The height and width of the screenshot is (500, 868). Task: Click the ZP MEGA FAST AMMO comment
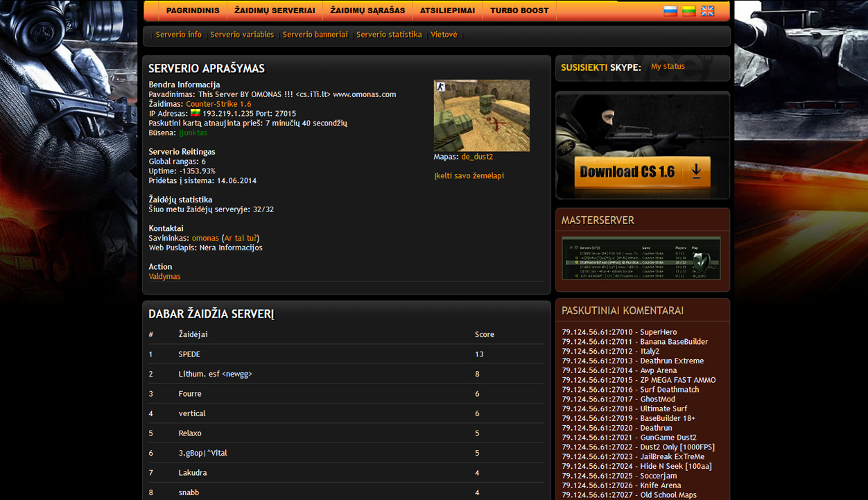click(639, 380)
